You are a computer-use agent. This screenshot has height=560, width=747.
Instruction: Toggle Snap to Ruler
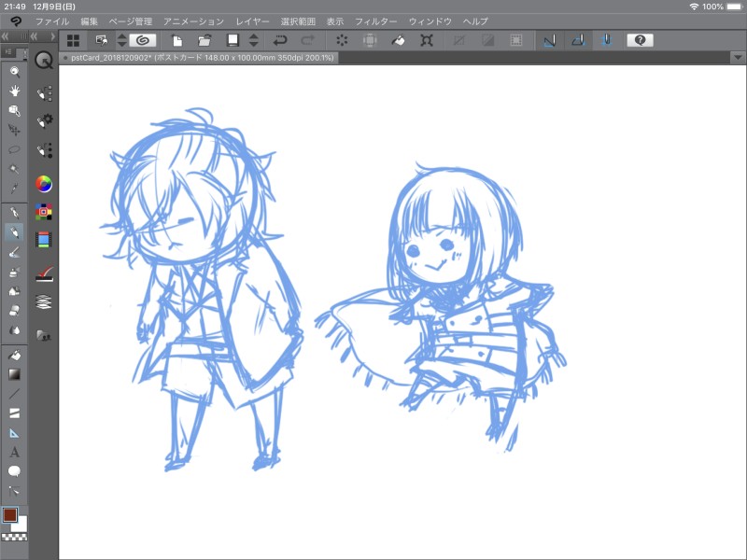pyautogui.click(x=549, y=40)
